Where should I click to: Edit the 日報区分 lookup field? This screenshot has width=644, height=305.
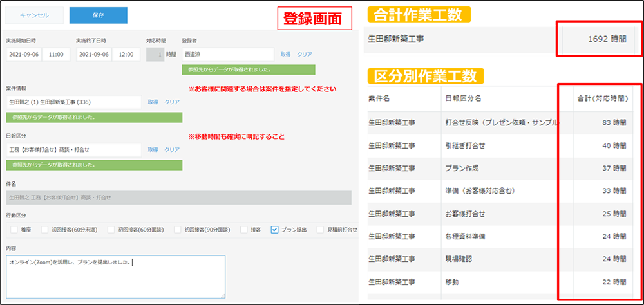(x=74, y=150)
